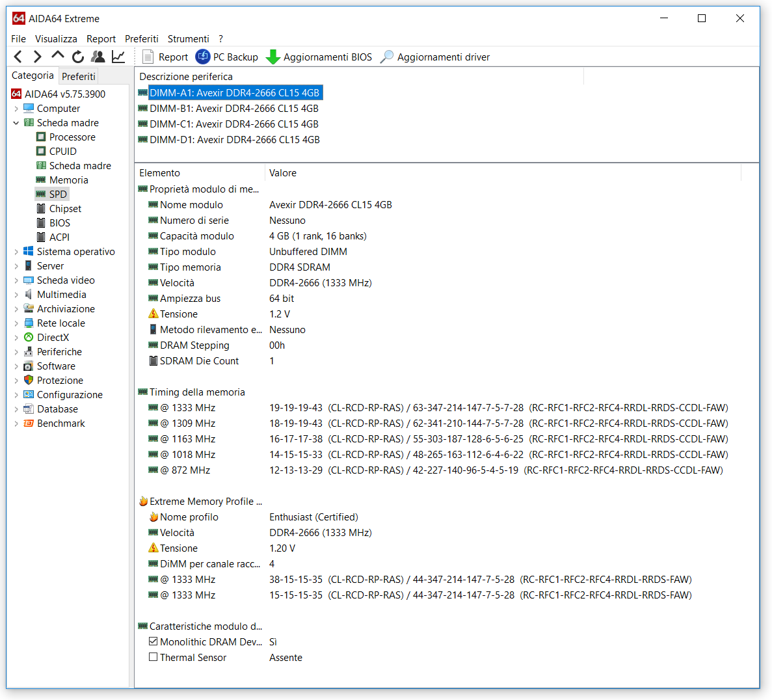Select the Processore icon in the tree
The image size is (772, 700).
tap(41, 137)
